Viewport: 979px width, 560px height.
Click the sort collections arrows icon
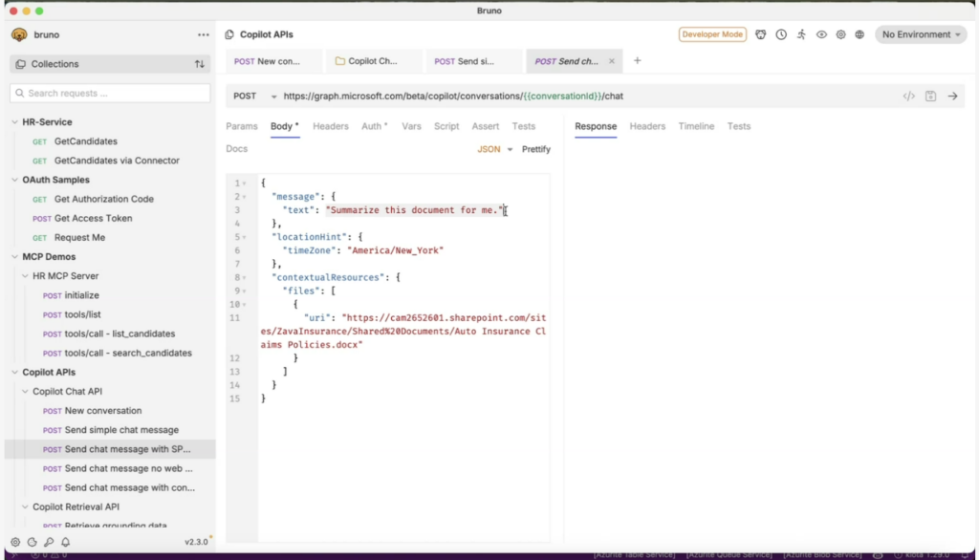(200, 64)
